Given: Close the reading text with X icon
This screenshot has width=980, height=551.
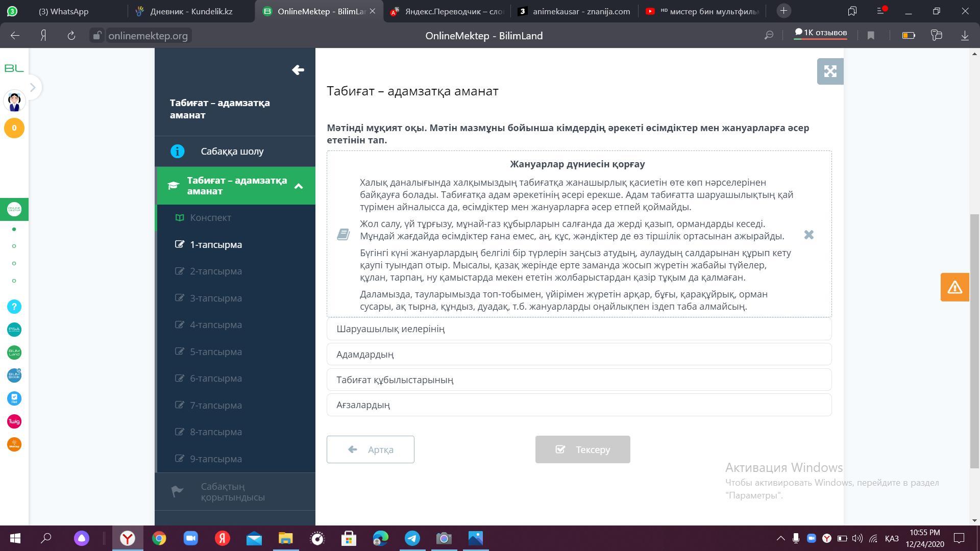Looking at the screenshot, I should (808, 235).
